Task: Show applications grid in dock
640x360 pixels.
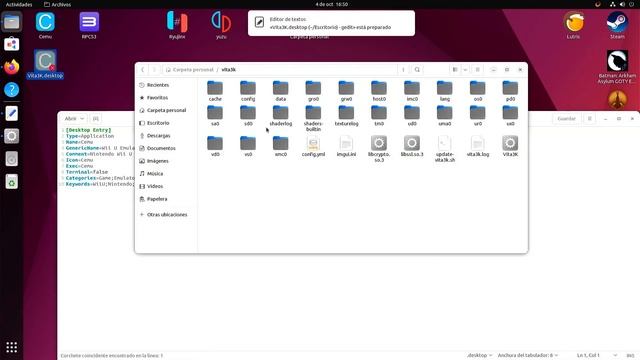Action: (11, 347)
